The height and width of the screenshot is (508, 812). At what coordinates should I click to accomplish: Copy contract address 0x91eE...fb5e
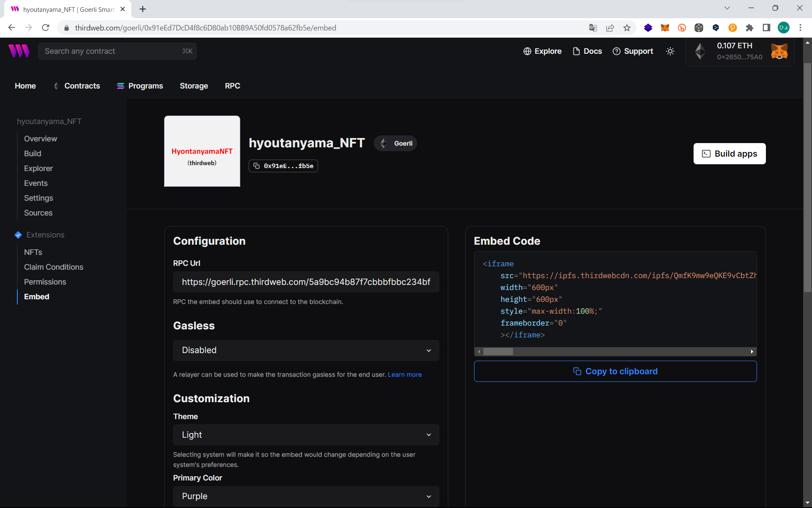click(x=283, y=166)
